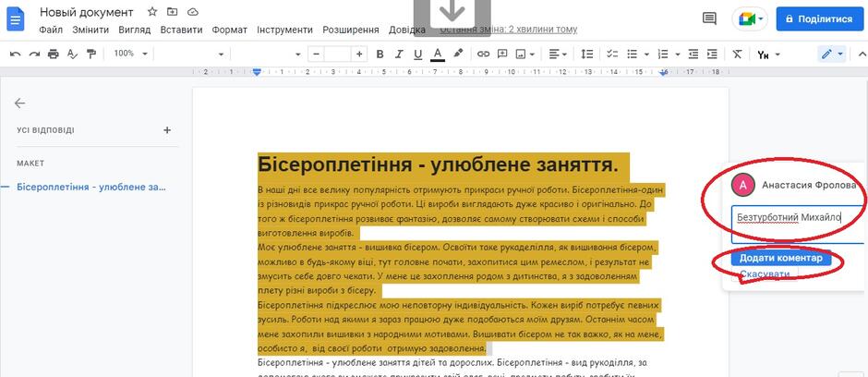Open line and paragraph spacing

tap(586, 54)
